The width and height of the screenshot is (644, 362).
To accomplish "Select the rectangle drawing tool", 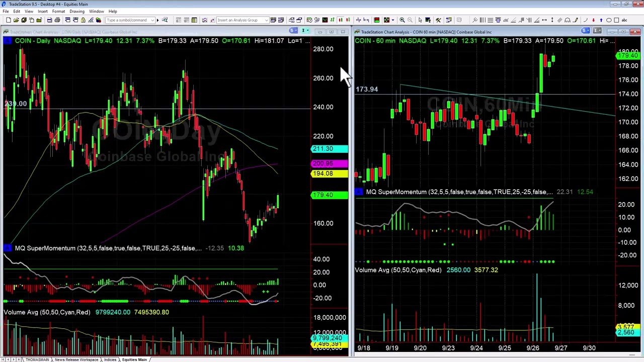I will coord(616,20).
